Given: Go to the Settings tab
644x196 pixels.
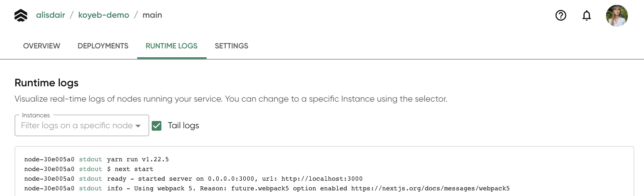Looking at the screenshot, I should 231,46.
